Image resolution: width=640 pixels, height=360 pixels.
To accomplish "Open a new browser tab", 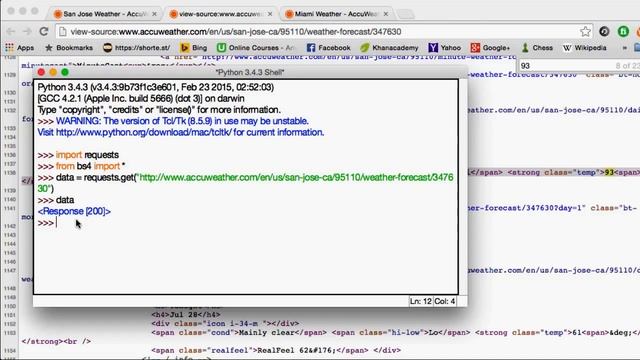I will click(405, 14).
